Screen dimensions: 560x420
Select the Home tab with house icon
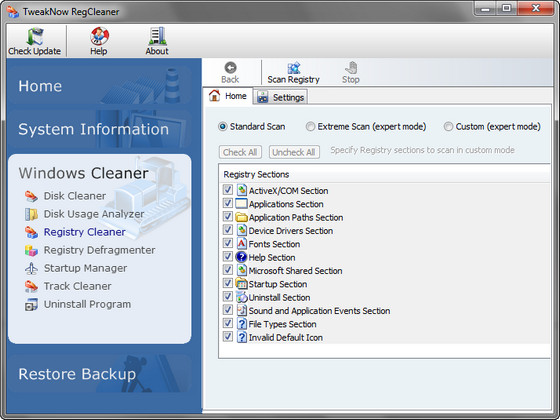pyautogui.click(x=228, y=96)
